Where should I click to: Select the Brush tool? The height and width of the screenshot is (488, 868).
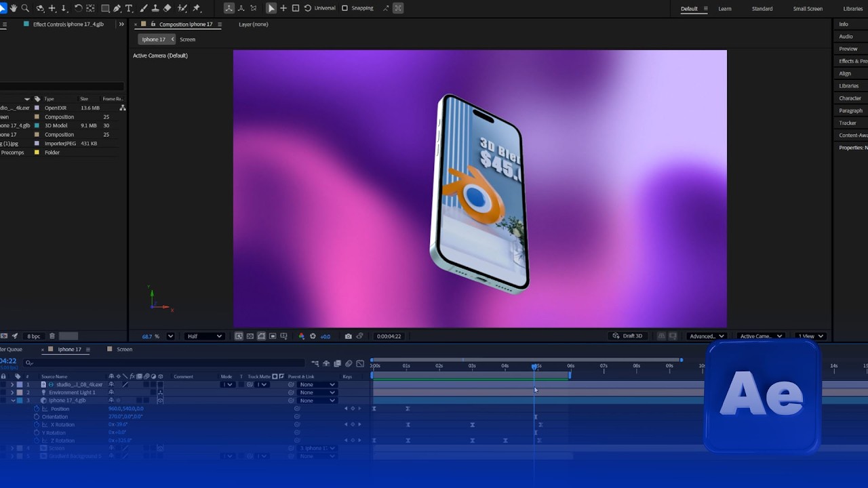pyautogui.click(x=144, y=8)
